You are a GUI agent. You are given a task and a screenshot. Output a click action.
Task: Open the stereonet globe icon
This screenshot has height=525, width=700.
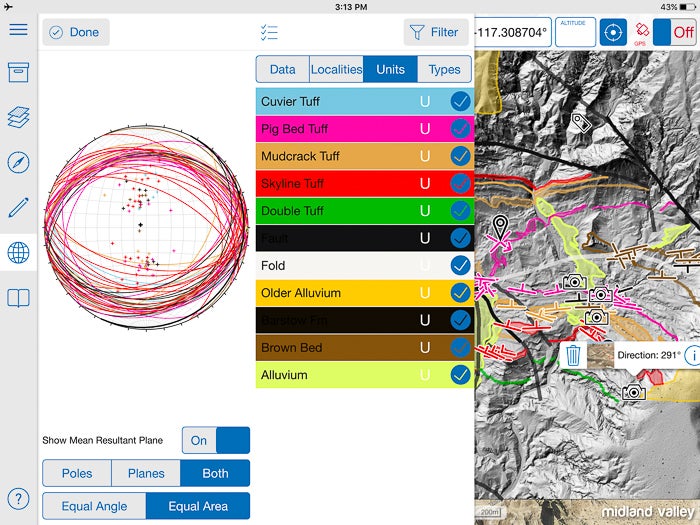pos(18,252)
